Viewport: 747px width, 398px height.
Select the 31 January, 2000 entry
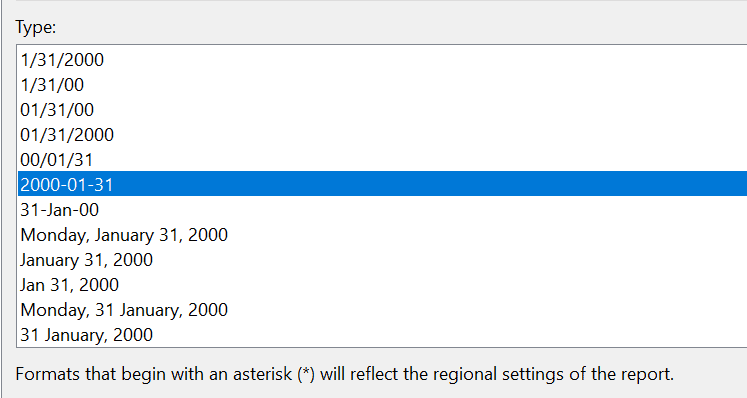[382, 335]
